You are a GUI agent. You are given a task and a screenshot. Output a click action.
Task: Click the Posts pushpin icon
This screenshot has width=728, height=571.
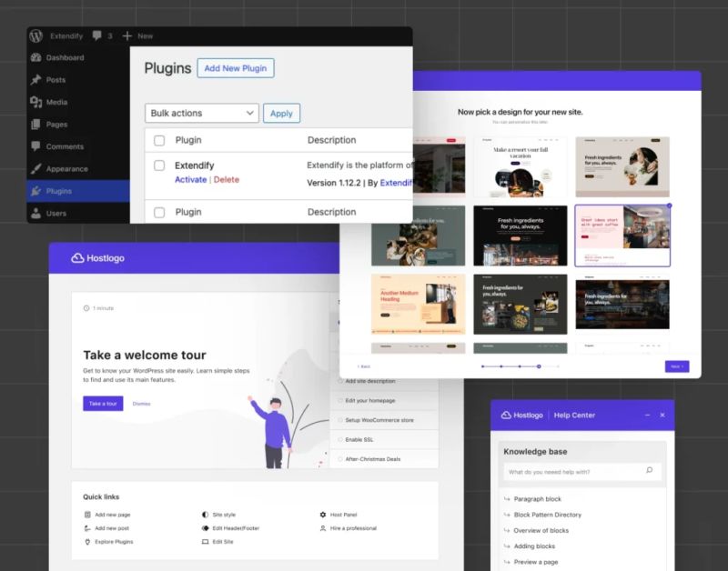tap(36, 80)
